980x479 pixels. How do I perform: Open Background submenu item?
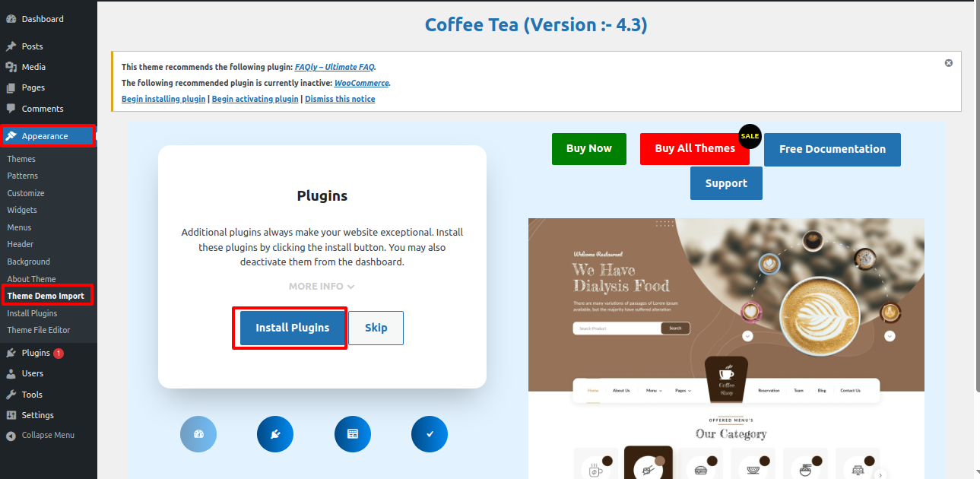tap(29, 262)
